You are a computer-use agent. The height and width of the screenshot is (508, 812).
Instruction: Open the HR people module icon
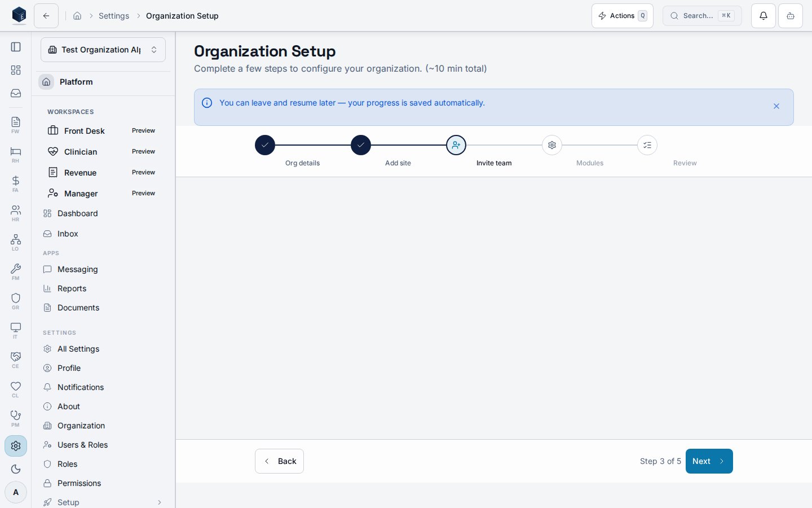(x=16, y=213)
